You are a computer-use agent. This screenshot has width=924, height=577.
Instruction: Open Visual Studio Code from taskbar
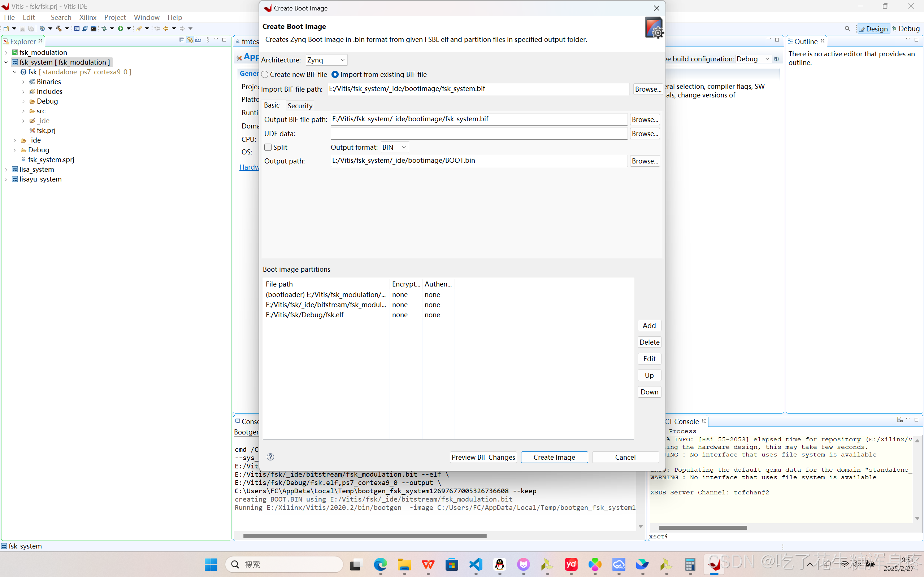pos(476,564)
